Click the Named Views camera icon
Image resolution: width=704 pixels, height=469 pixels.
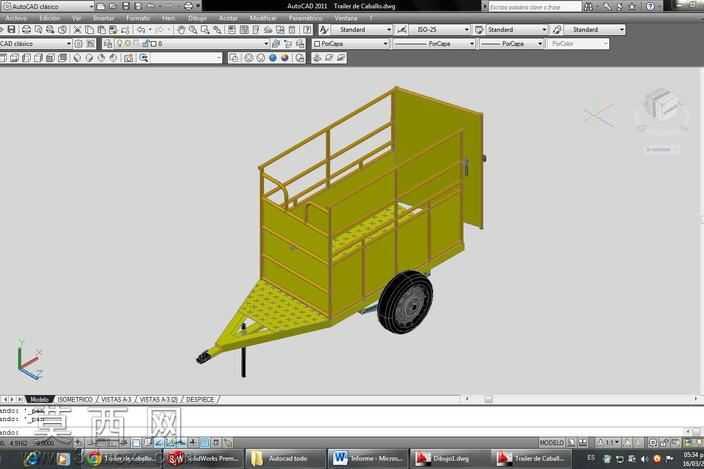[129, 58]
